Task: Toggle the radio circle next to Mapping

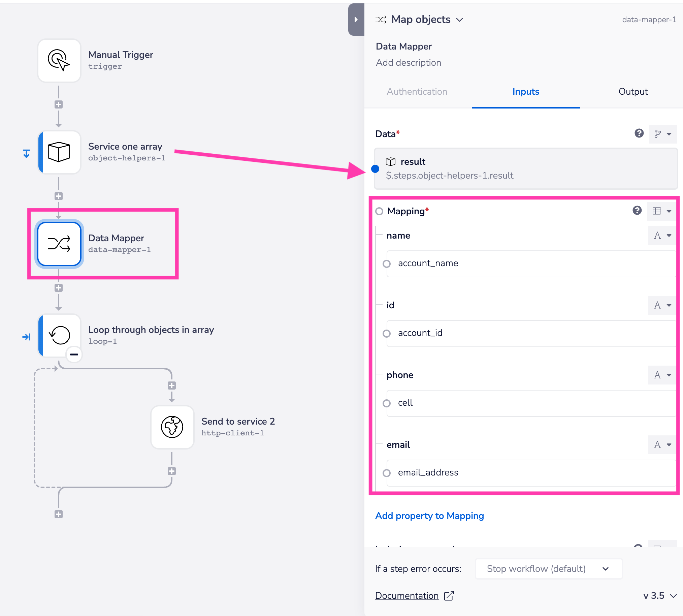Action: [379, 211]
